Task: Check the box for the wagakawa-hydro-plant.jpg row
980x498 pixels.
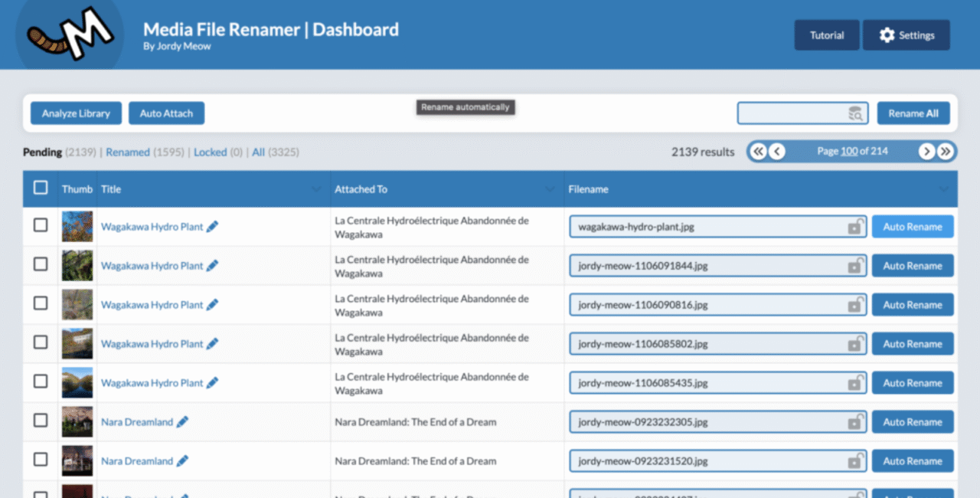Action: point(41,225)
